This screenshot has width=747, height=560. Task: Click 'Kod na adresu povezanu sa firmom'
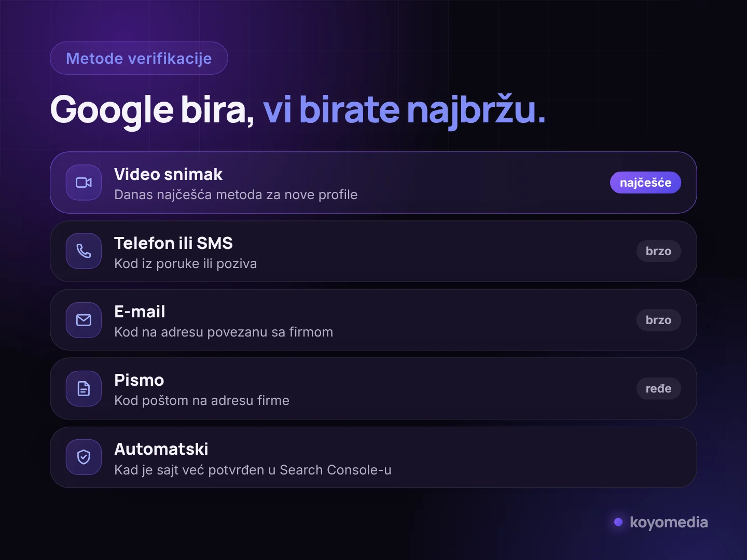(x=224, y=332)
